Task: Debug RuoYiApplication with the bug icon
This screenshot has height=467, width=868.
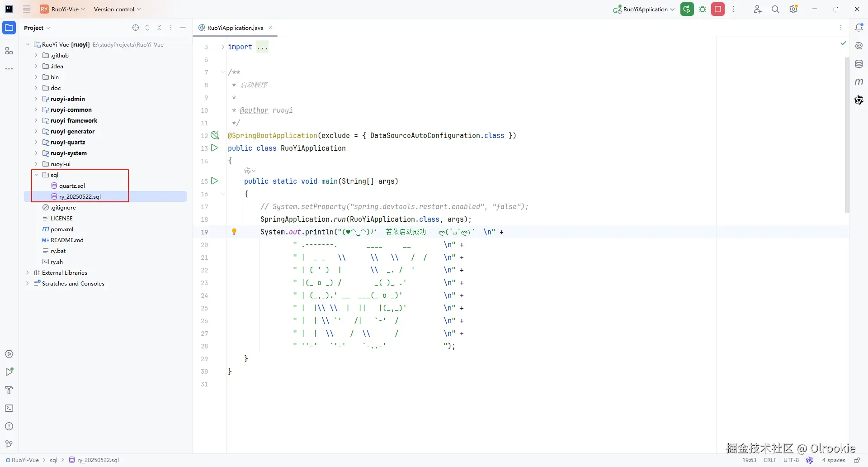Action: tap(703, 9)
